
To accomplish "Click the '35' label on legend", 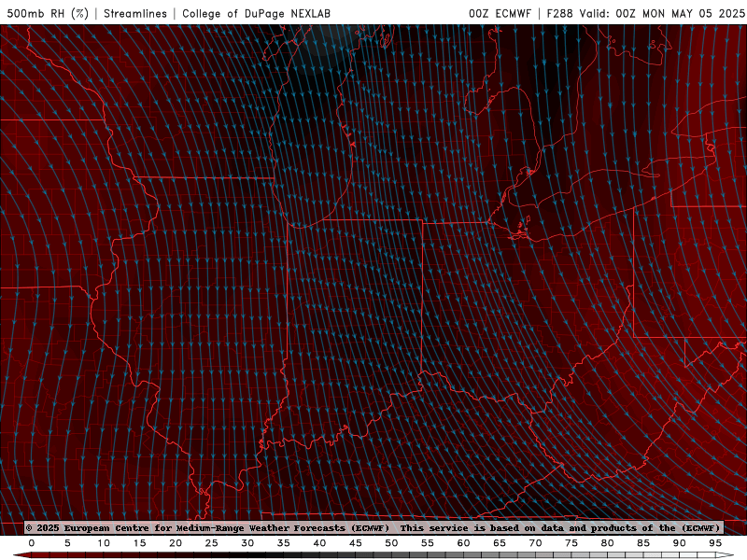I will pyautogui.click(x=284, y=543).
